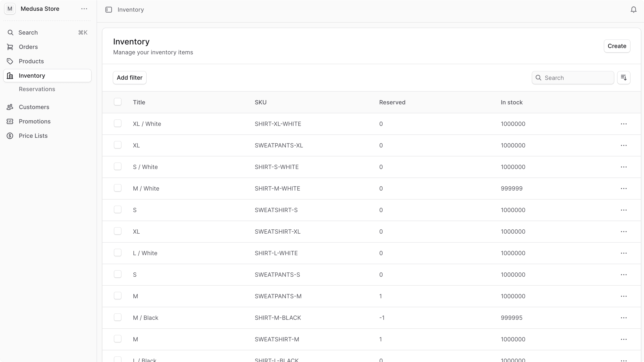Screen dimensions: 644x362
Task: Open actions menu for SHIRT-M-BLACK
Action: 624,318
